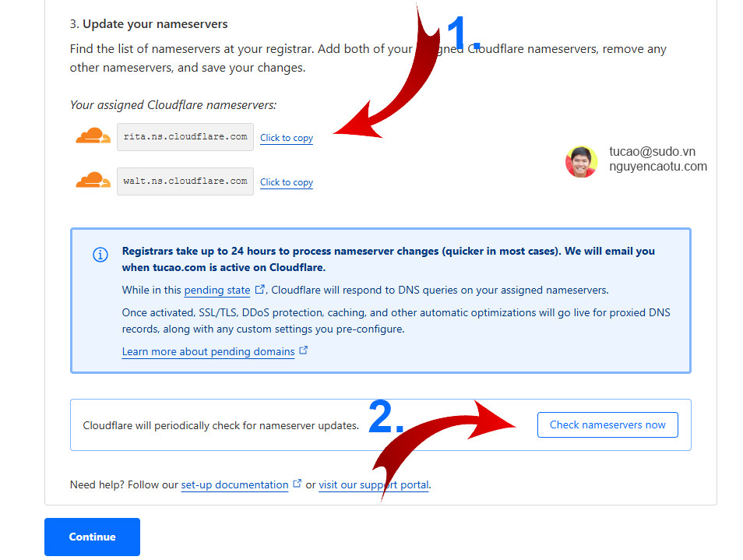Click the Cloudflare logo beside walt nameserver

(93, 181)
